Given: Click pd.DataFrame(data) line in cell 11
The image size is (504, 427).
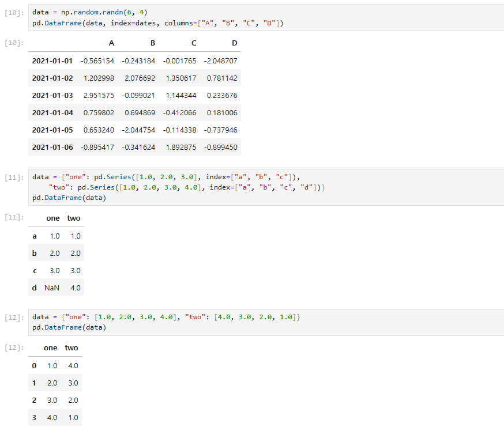Looking at the screenshot, I should tap(69, 198).
